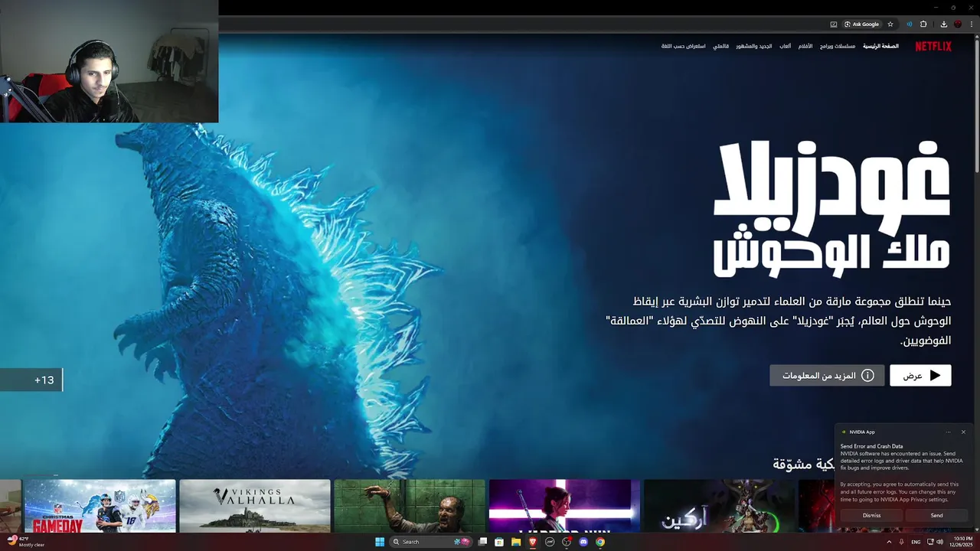980x551 pixels.
Task: Dismiss the NVIDIA crash data notification
Action: tap(871, 515)
